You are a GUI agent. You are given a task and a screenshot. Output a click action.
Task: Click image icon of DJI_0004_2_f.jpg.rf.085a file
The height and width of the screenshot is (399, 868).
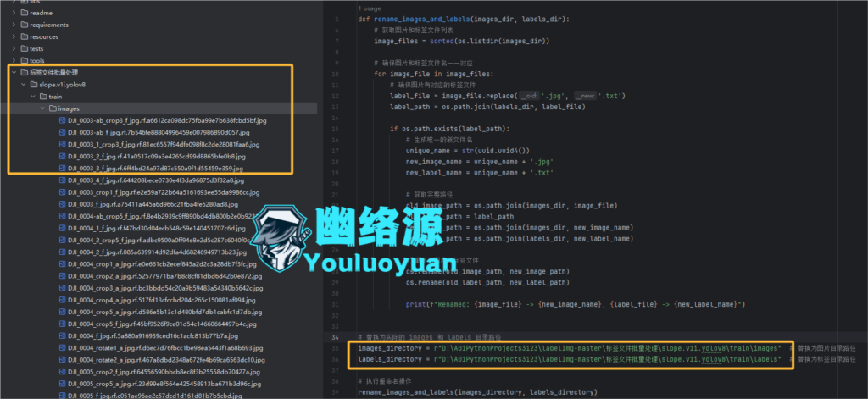tap(63, 252)
